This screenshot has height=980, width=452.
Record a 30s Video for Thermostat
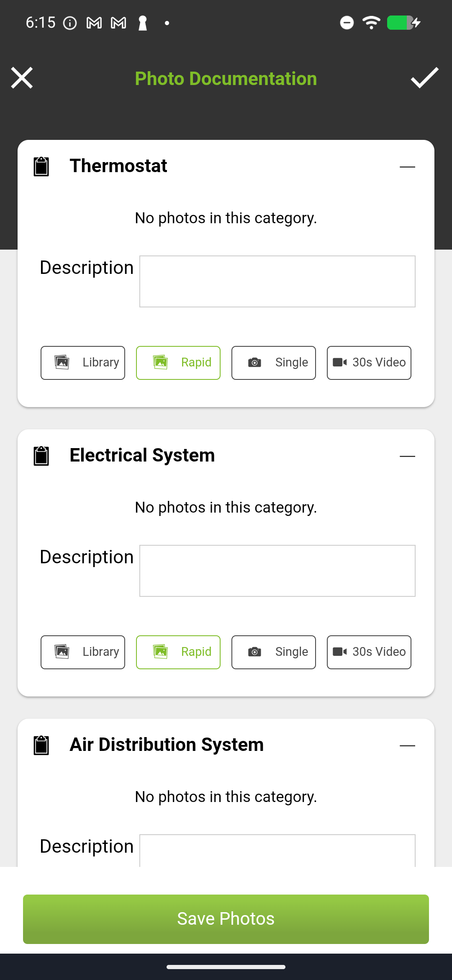coord(369,363)
